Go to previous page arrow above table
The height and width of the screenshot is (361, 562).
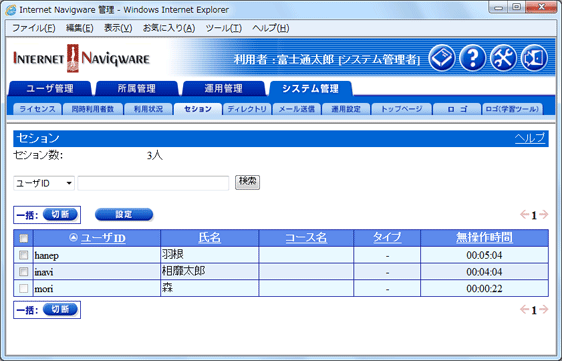524,214
